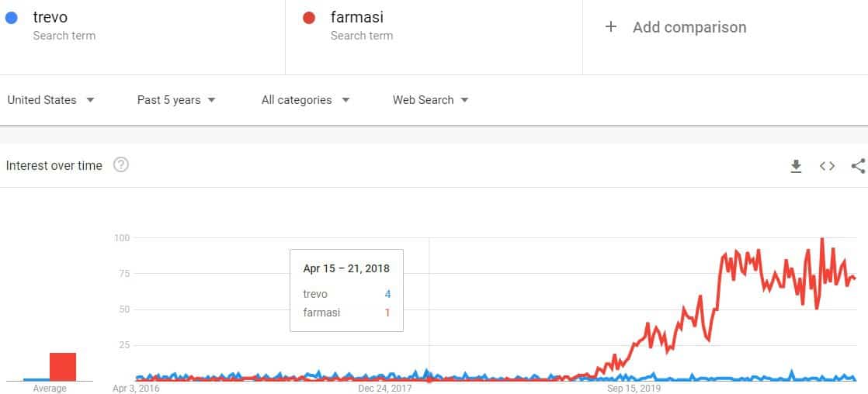Viewport: 868px width, 394px height.
Task: Click the Dec 24, 2017 axis label
Action: 385,389
